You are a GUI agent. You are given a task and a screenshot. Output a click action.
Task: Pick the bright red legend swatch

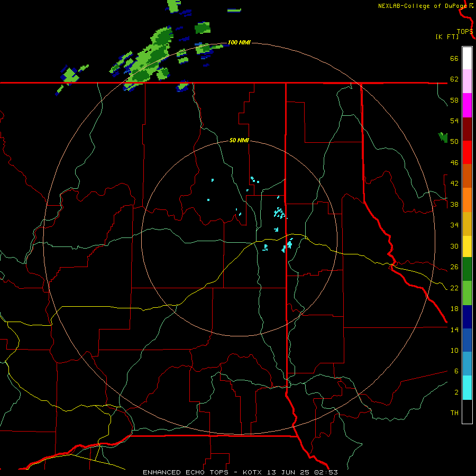pyautogui.click(x=467, y=152)
